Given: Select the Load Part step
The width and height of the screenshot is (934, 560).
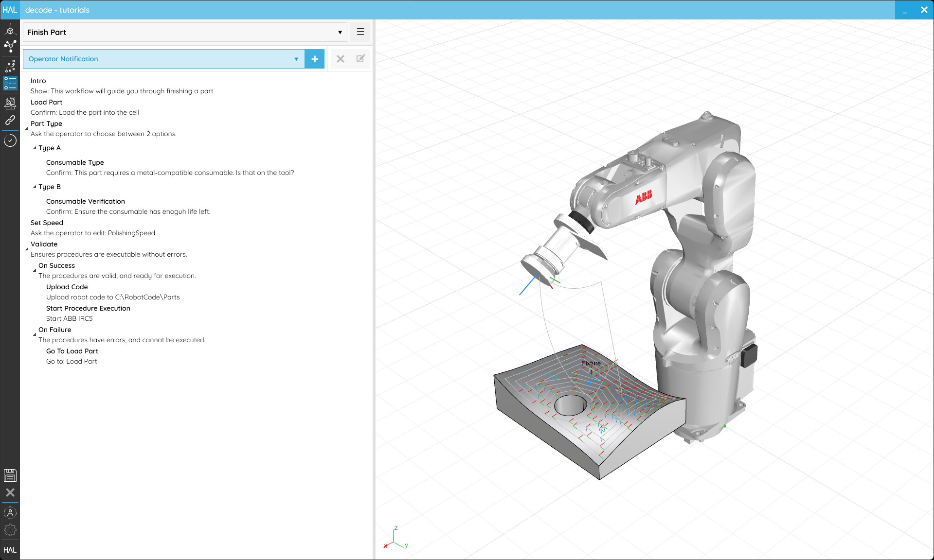Looking at the screenshot, I should coord(46,102).
